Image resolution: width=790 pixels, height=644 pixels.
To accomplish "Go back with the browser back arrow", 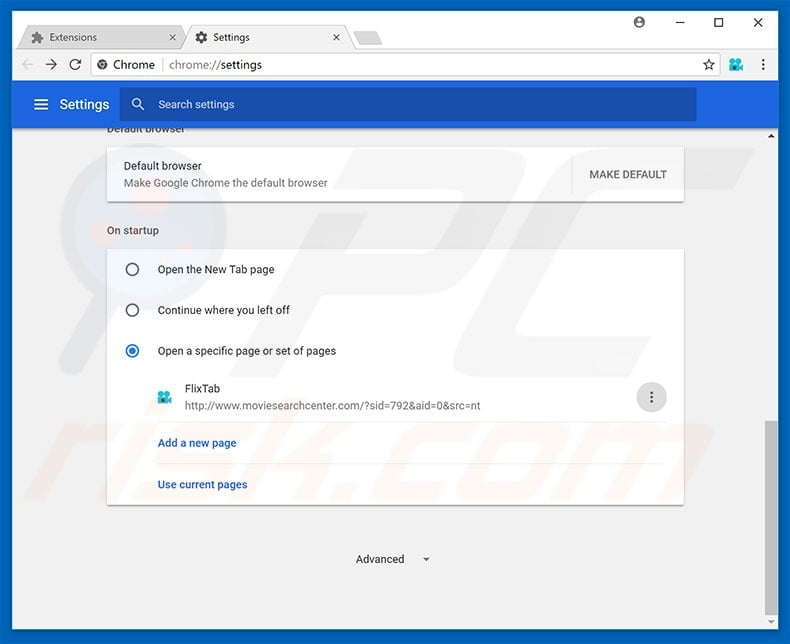I will pyautogui.click(x=28, y=65).
